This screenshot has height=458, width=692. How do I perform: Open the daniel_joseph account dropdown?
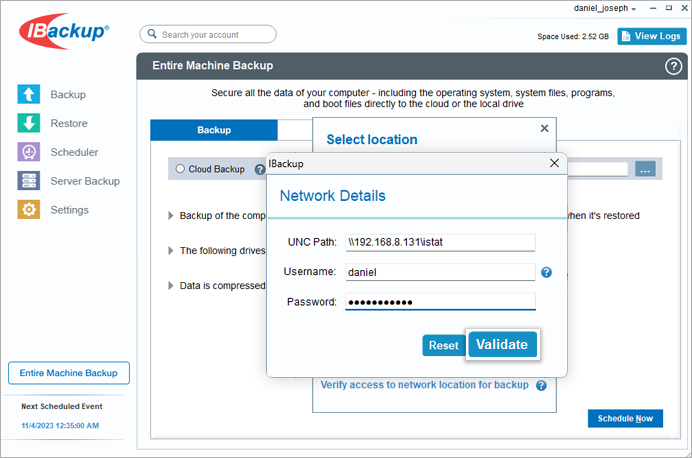[x=605, y=8]
